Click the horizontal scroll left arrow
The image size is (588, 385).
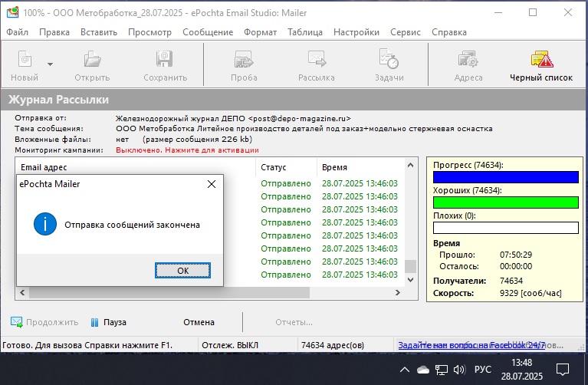coord(22,293)
